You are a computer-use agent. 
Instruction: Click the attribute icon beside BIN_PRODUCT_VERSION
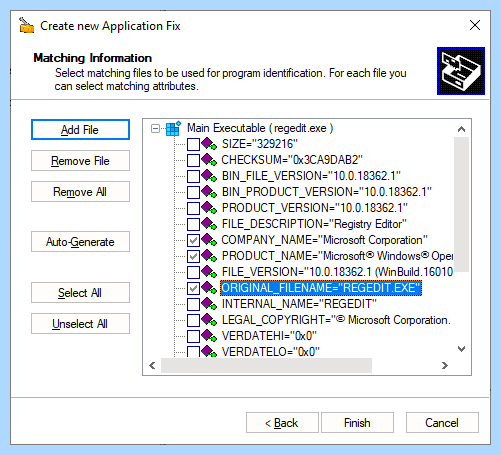coord(209,192)
